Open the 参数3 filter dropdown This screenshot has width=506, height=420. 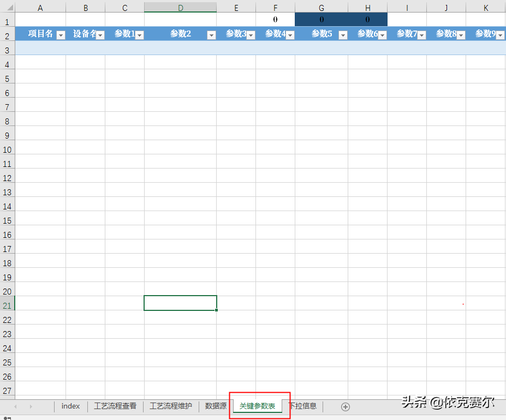click(251, 35)
